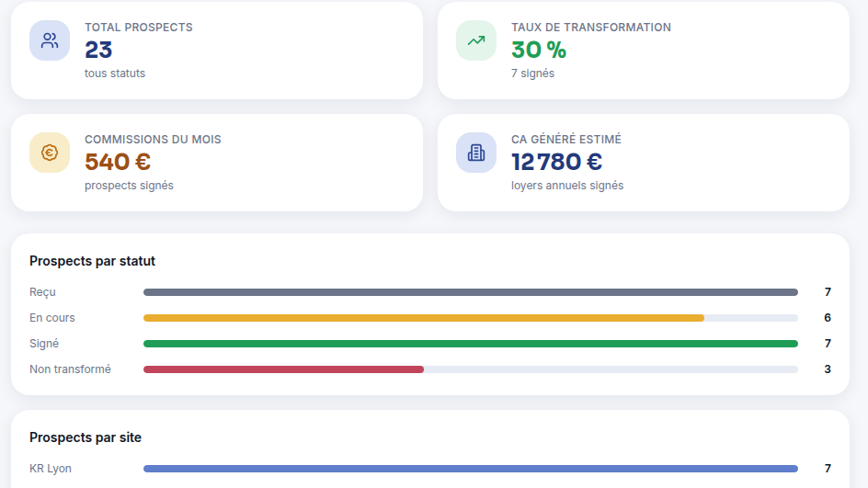Click the red Non transformé bar
The image size is (868, 488).
click(283, 369)
